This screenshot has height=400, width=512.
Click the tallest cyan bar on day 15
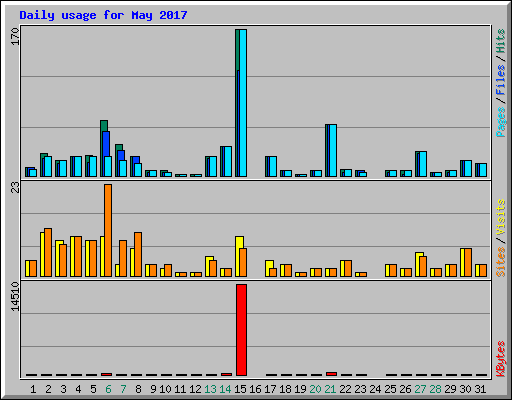pos(243,103)
